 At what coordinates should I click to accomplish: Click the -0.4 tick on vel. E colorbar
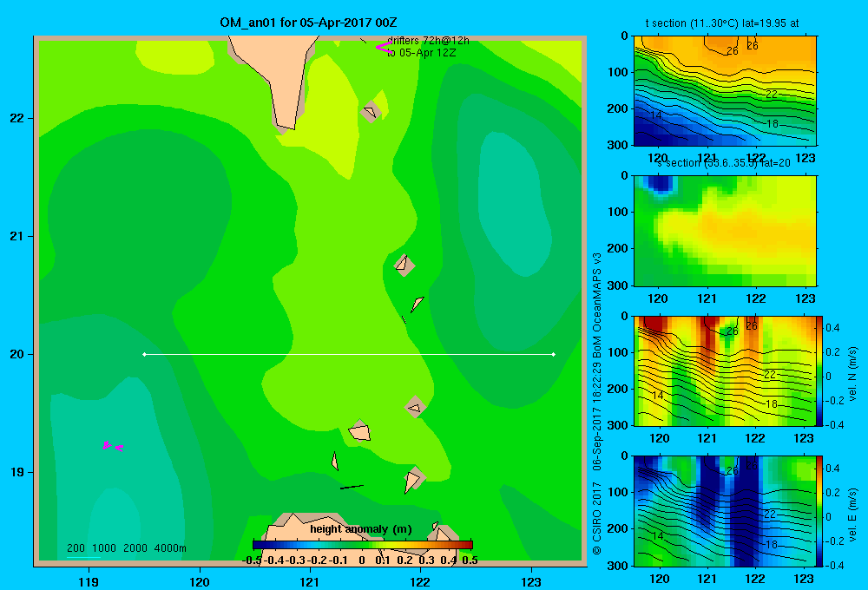pos(833,565)
